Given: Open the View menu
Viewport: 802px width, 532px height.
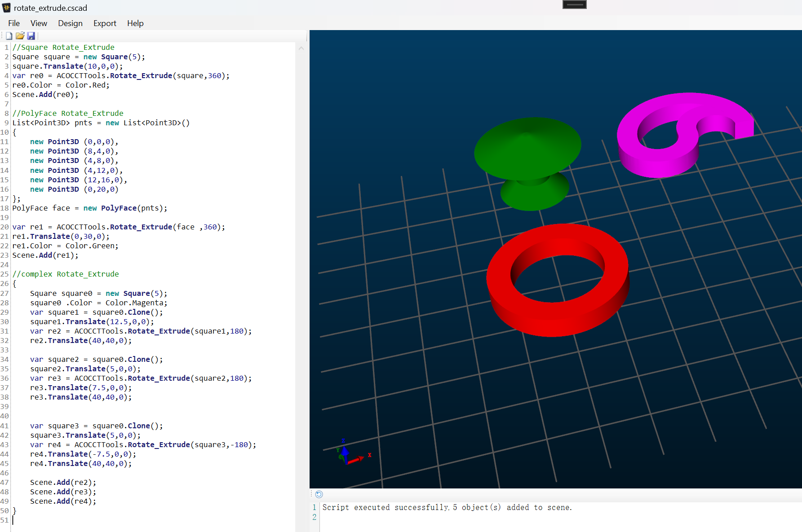Looking at the screenshot, I should [39, 23].
